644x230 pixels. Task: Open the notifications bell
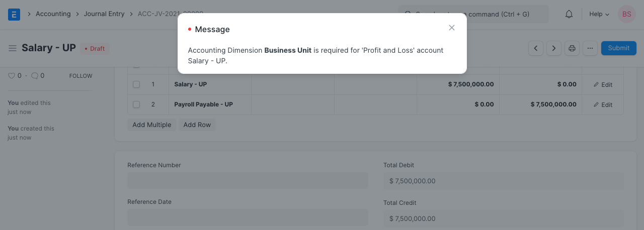(x=569, y=14)
